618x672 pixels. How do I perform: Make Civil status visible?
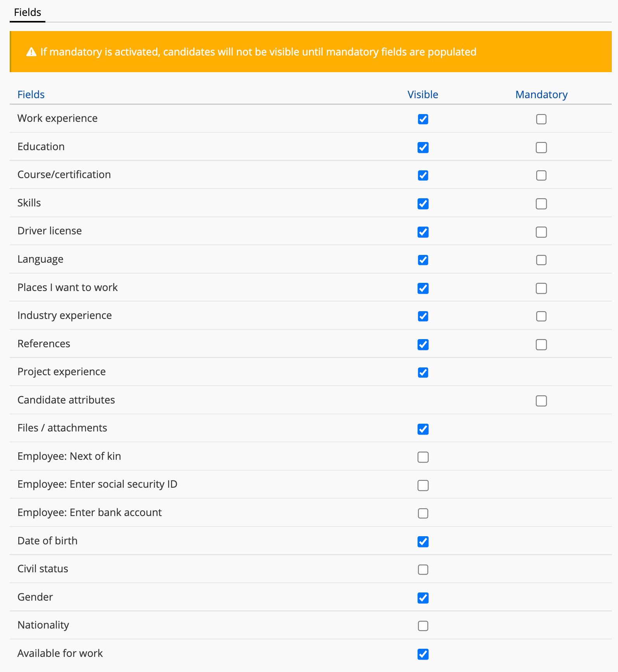(423, 570)
